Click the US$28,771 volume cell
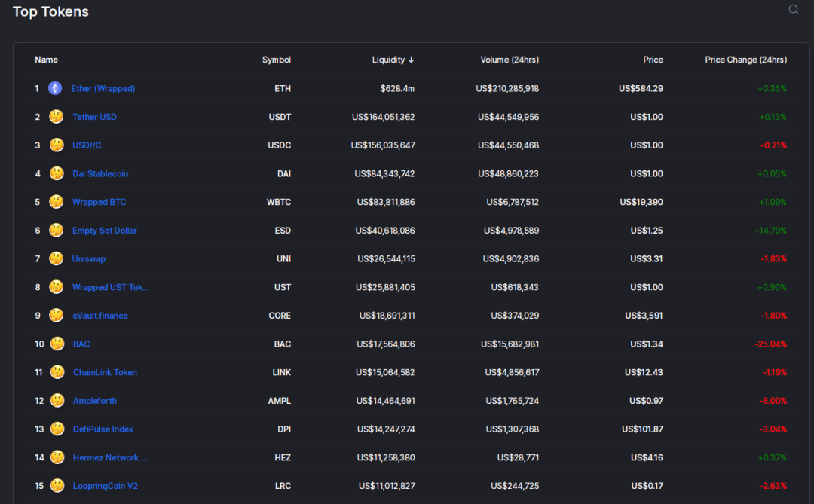814x504 pixels. tap(518, 457)
